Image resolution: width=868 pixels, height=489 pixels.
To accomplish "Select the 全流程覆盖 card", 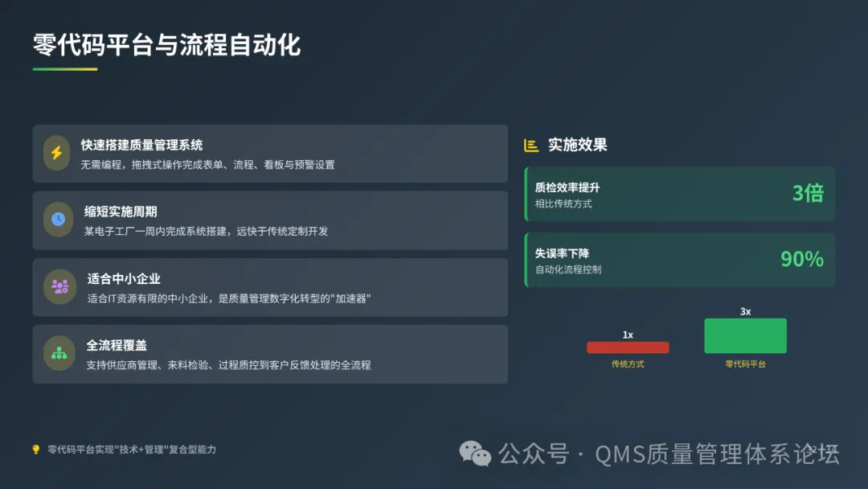I will [x=270, y=355].
